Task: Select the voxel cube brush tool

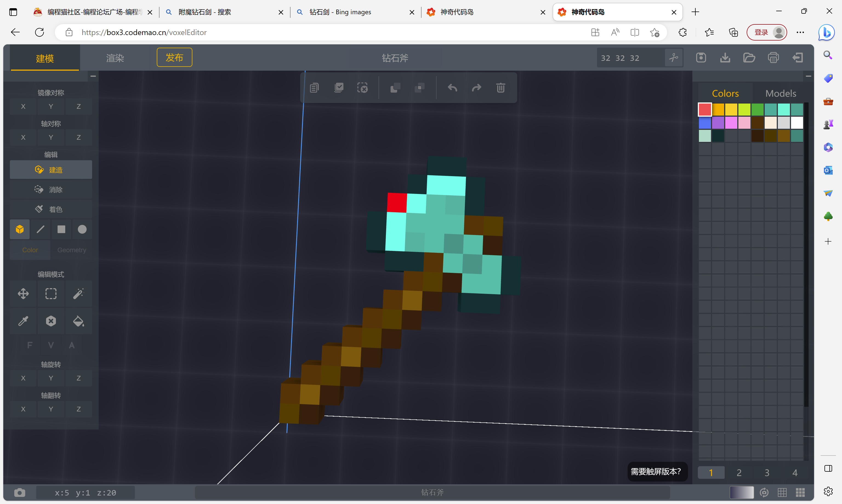Action: point(20,230)
